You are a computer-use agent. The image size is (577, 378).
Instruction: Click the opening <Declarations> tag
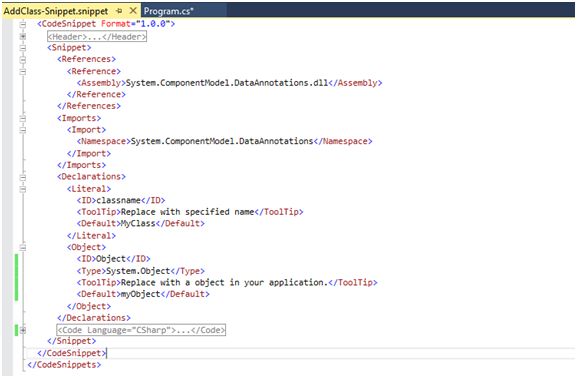[x=91, y=177]
